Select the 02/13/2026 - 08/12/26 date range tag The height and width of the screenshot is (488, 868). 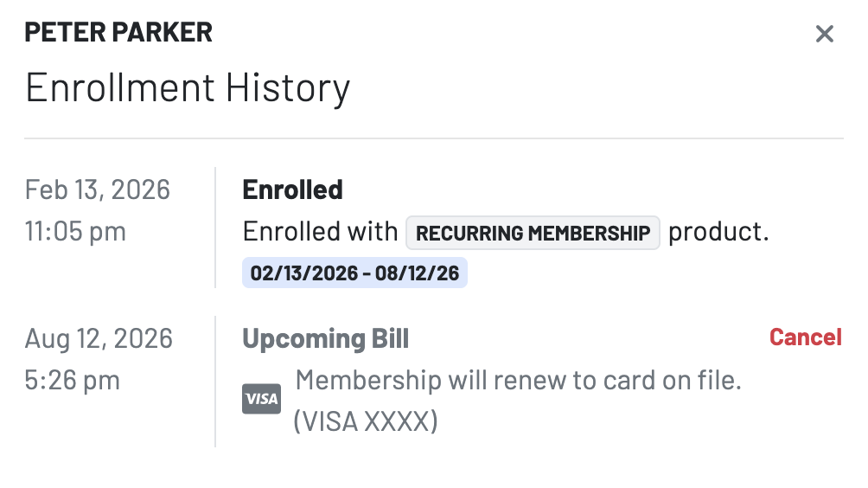pos(354,273)
